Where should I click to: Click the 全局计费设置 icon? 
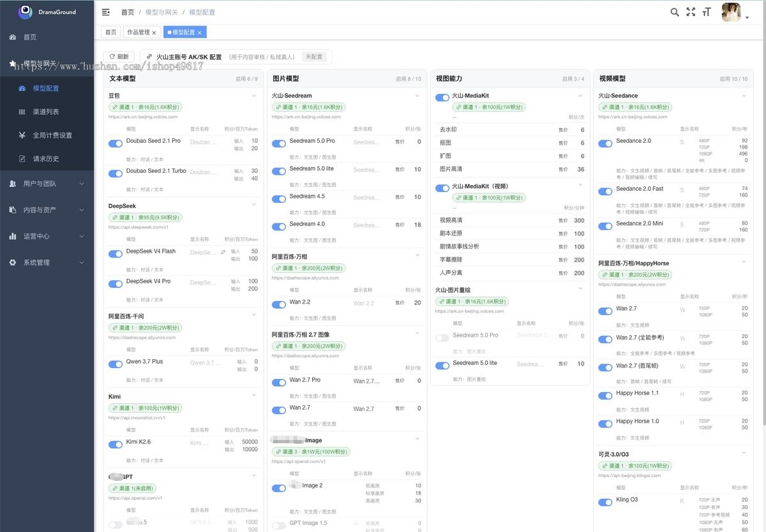pyautogui.click(x=22, y=135)
